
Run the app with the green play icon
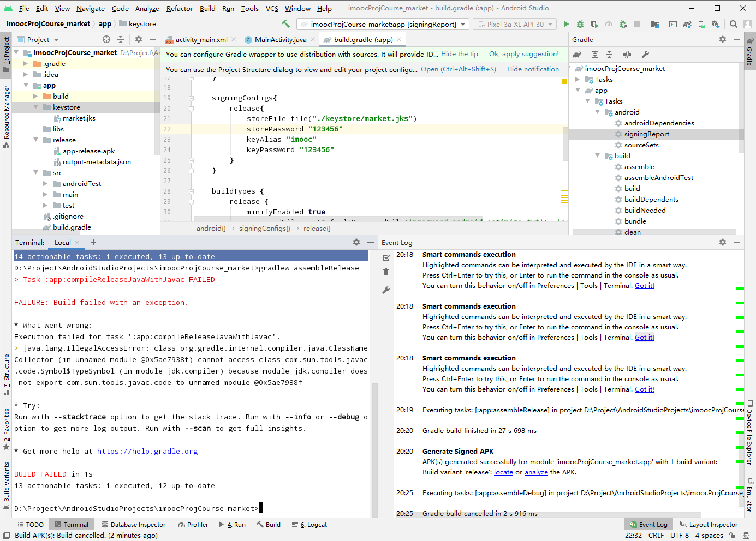click(566, 24)
